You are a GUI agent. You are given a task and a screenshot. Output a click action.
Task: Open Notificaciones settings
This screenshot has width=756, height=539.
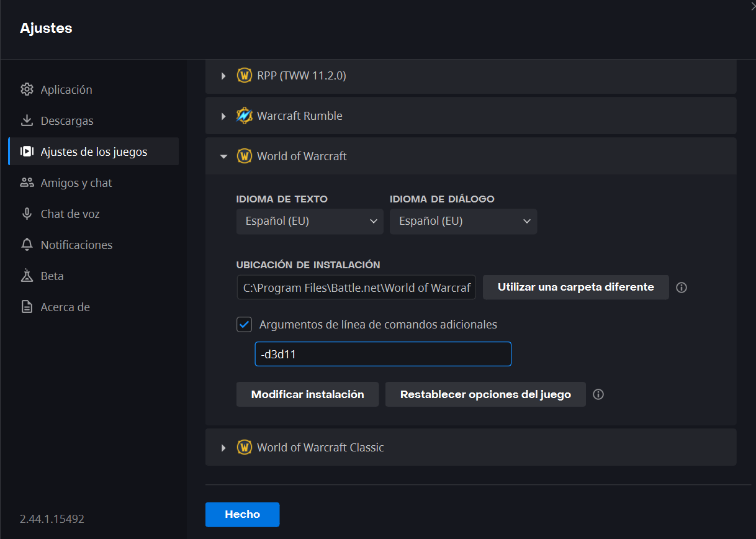pyautogui.click(x=93, y=245)
